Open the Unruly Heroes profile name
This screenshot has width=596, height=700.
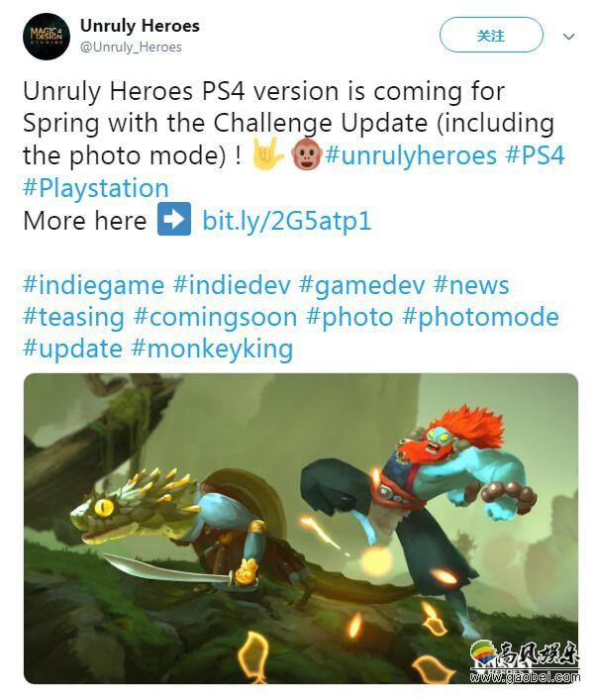[140, 26]
